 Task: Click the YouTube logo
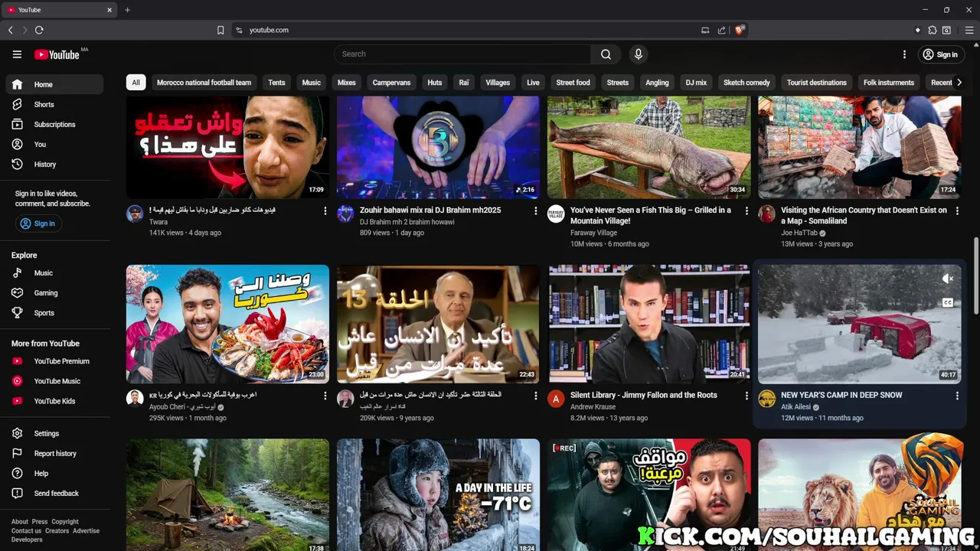57,54
